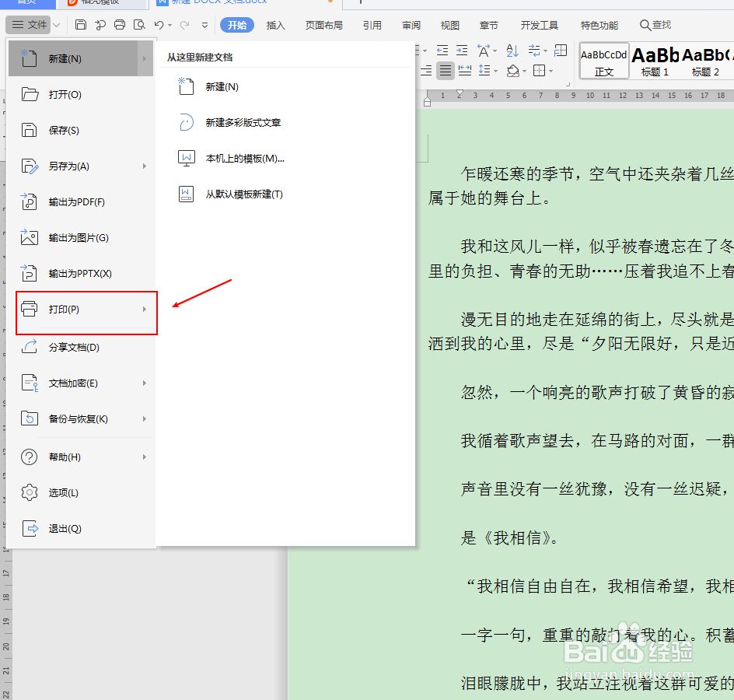Open the line spacing dropdown arrow
The image size is (734, 700).
(495, 70)
